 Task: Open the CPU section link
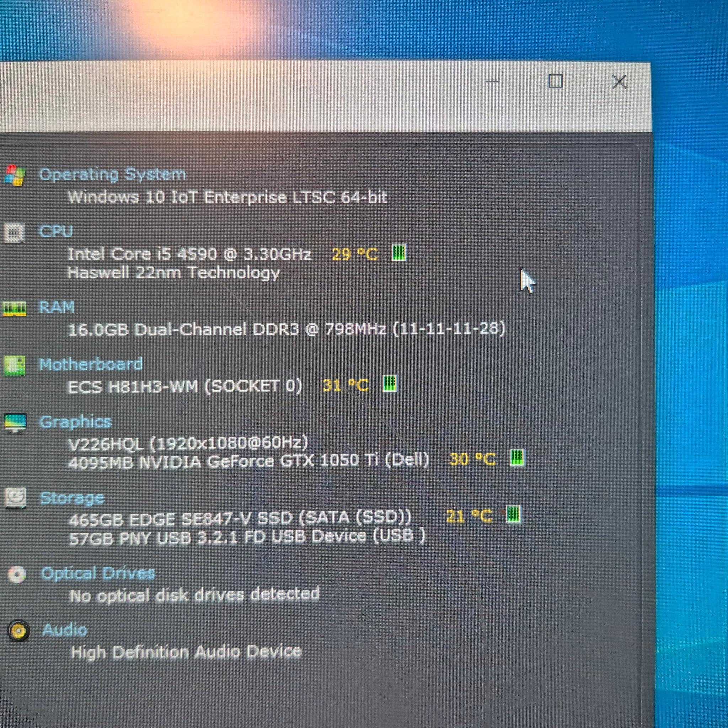coord(56,231)
